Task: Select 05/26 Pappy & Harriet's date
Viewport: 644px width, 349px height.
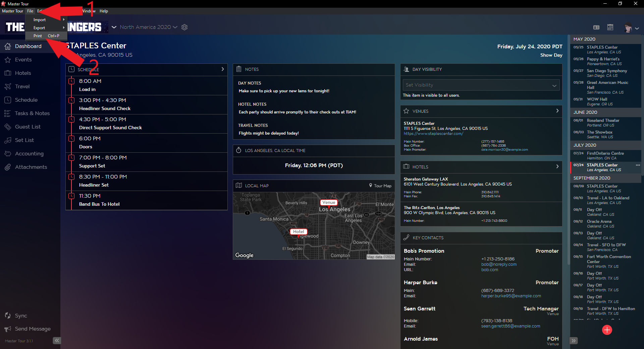Action: pos(605,61)
